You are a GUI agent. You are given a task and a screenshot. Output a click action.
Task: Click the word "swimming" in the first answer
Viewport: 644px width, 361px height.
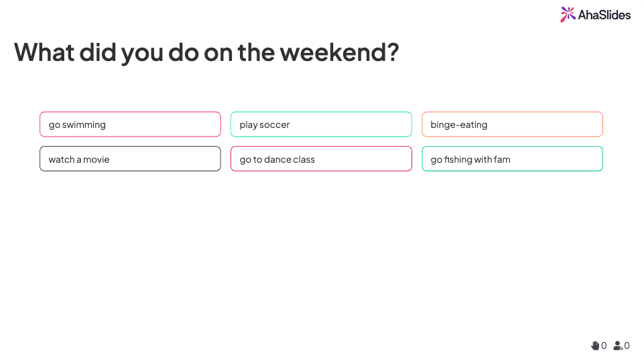point(84,125)
